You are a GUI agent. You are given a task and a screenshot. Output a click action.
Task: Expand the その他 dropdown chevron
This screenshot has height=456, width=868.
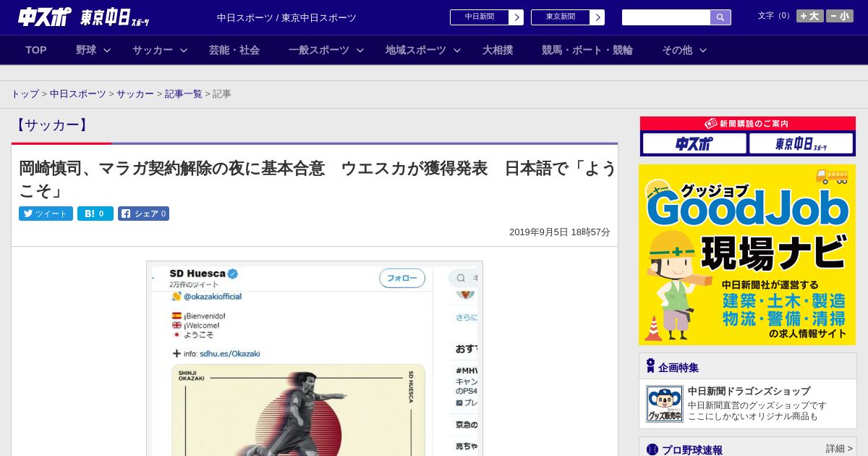(x=703, y=51)
